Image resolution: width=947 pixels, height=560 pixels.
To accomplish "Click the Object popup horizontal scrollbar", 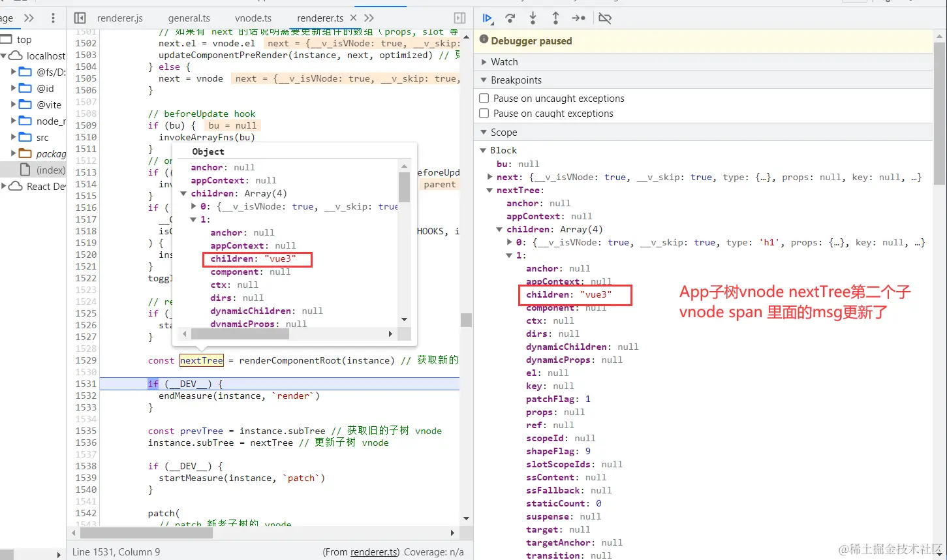I will pos(239,334).
